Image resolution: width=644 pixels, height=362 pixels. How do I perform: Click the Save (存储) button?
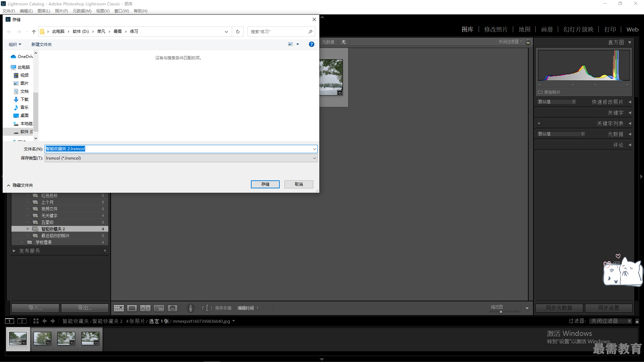tap(265, 184)
